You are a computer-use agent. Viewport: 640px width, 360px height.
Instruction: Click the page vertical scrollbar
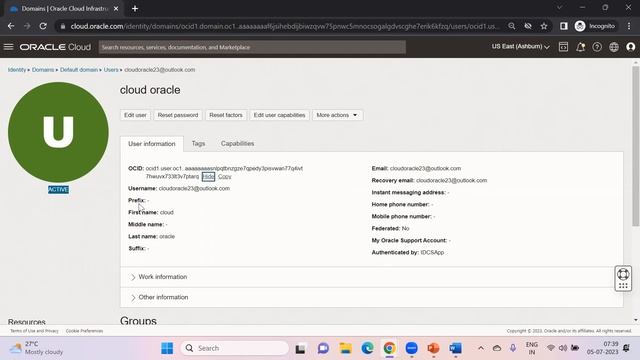pyautogui.click(x=636, y=145)
